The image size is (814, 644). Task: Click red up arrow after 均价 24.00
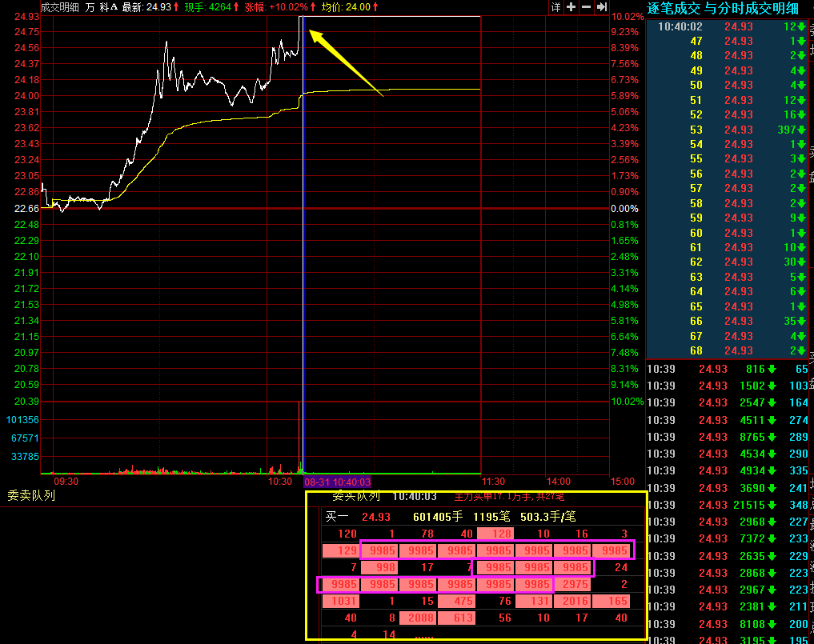click(x=375, y=7)
